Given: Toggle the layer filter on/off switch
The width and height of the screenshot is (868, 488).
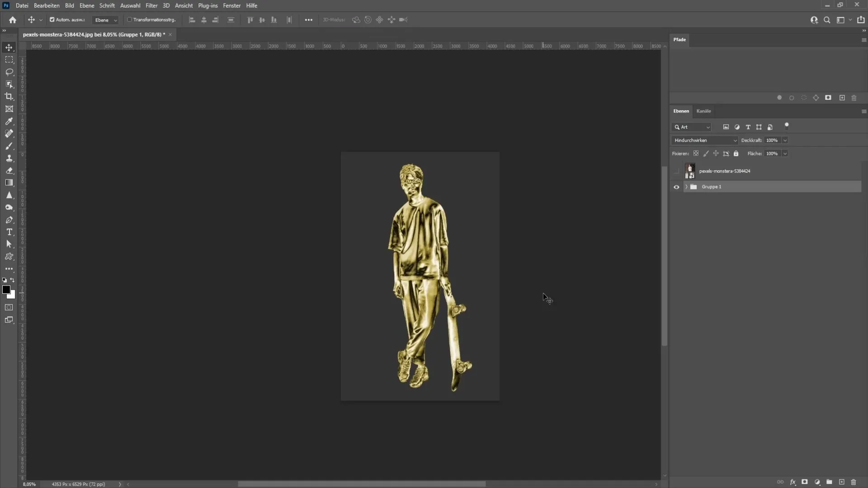Looking at the screenshot, I should click(x=787, y=126).
